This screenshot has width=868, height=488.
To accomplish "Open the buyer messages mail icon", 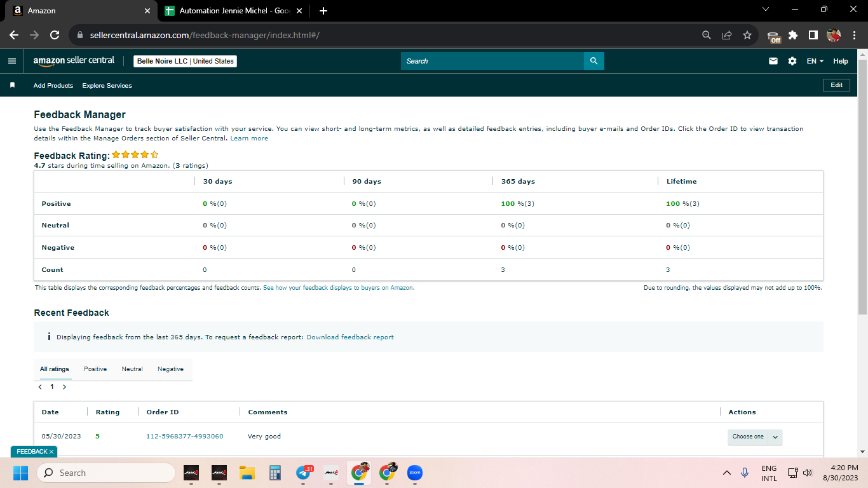I will pyautogui.click(x=773, y=61).
